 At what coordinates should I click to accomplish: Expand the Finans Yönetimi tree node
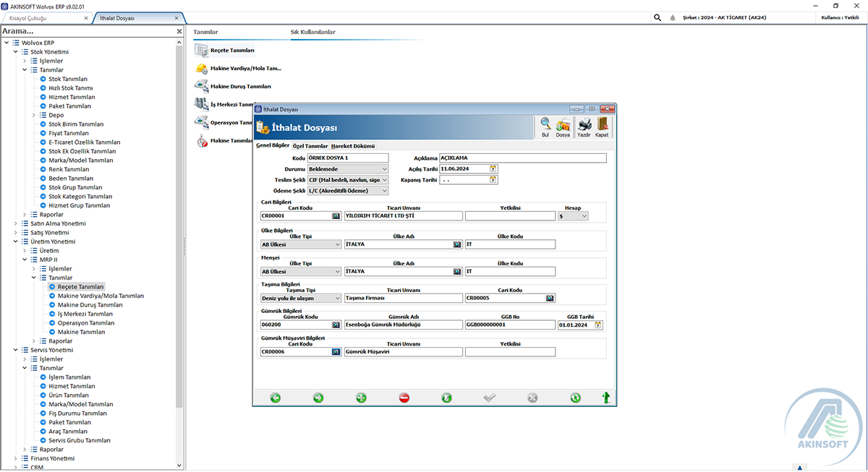click(x=16, y=458)
